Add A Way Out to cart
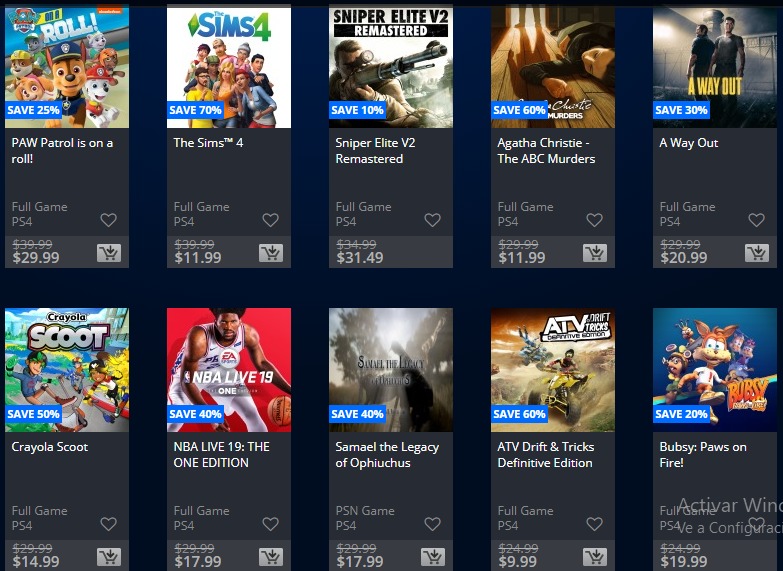 click(x=757, y=253)
